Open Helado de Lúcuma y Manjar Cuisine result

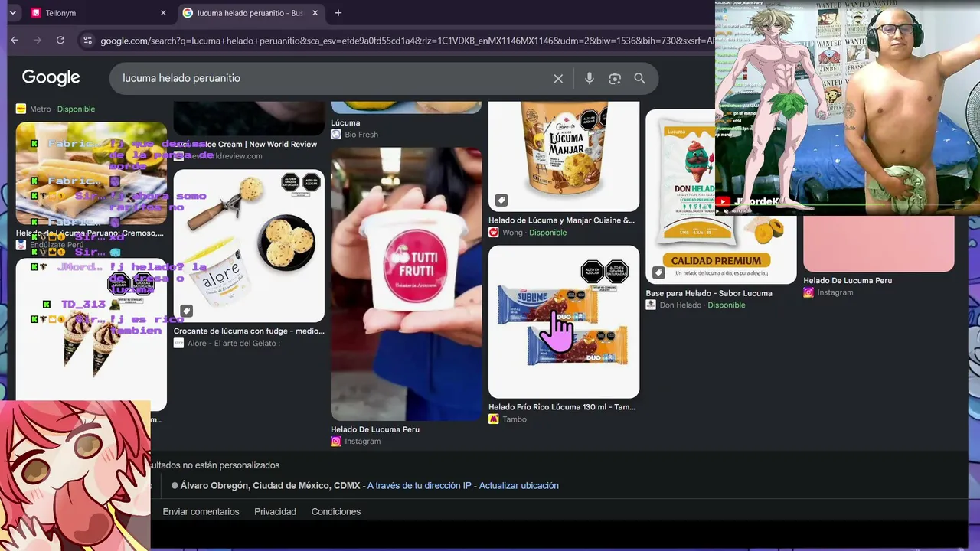[x=562, y=220]
